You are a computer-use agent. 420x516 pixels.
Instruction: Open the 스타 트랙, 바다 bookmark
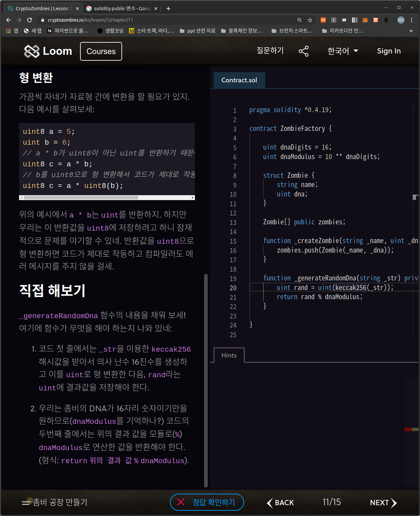[151, 31]
